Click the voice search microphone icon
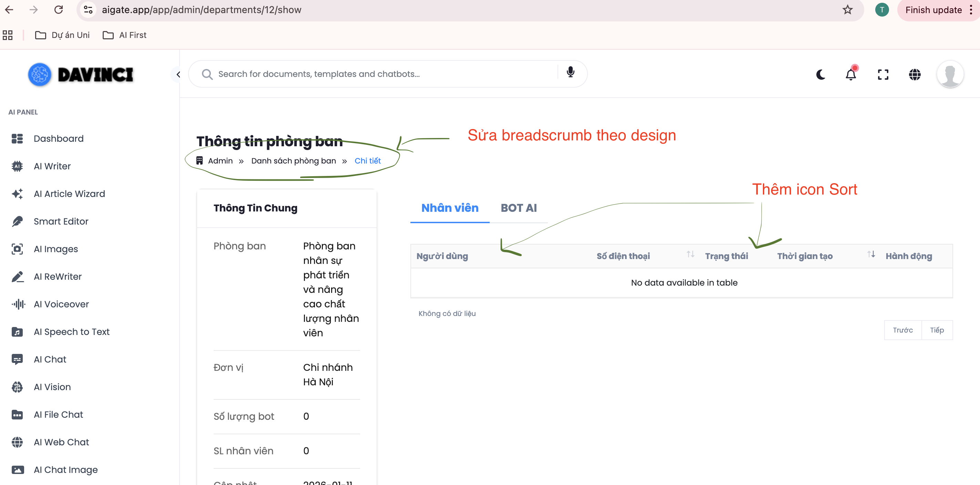Viewport: 980px width, 485px height. pos(570,72)
